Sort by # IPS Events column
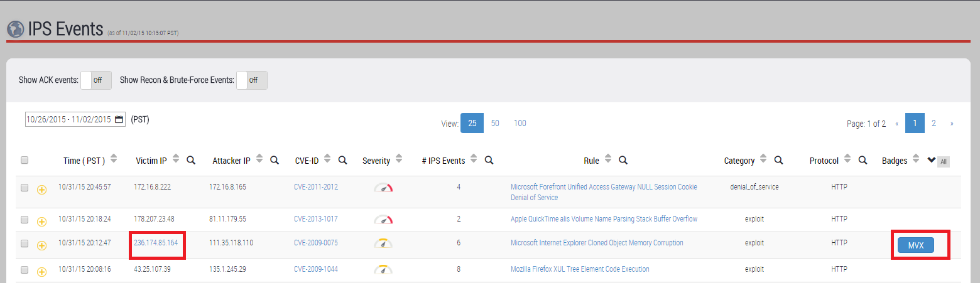This screenshot has width=980, height=283. [474, 159]
